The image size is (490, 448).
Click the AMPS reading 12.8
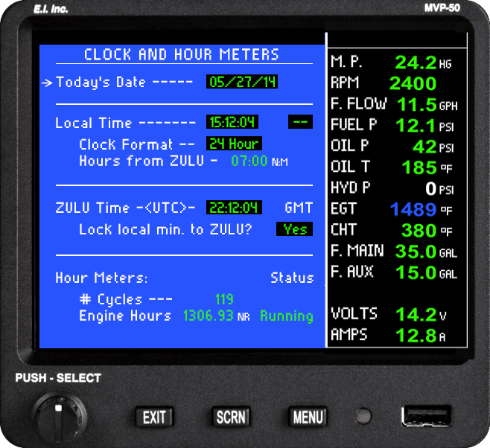click(x=416, y=336)
